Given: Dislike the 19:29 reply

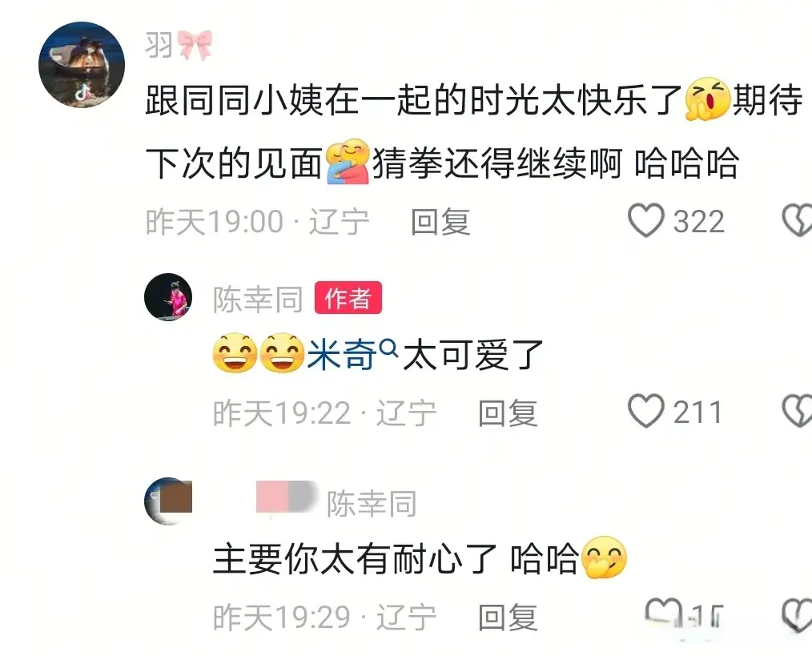Looking at the screenshot, I should [798, 616].
